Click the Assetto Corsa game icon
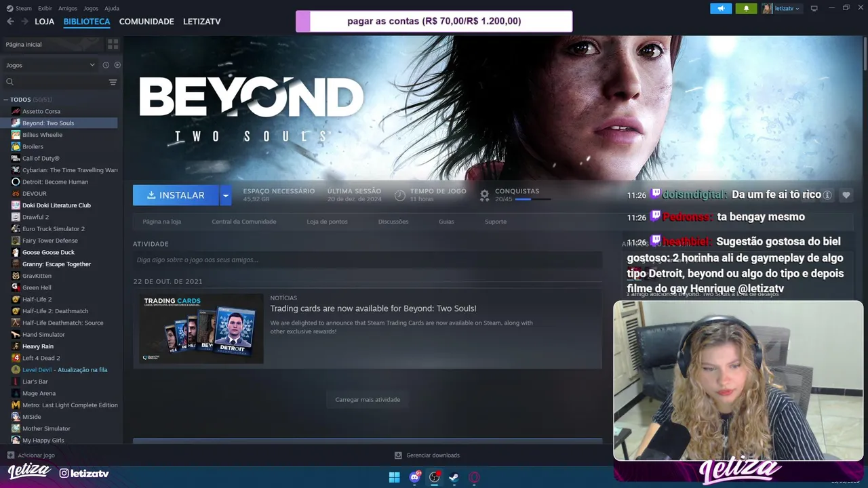Viewport: 868px width, 488px height. point(16,111)
